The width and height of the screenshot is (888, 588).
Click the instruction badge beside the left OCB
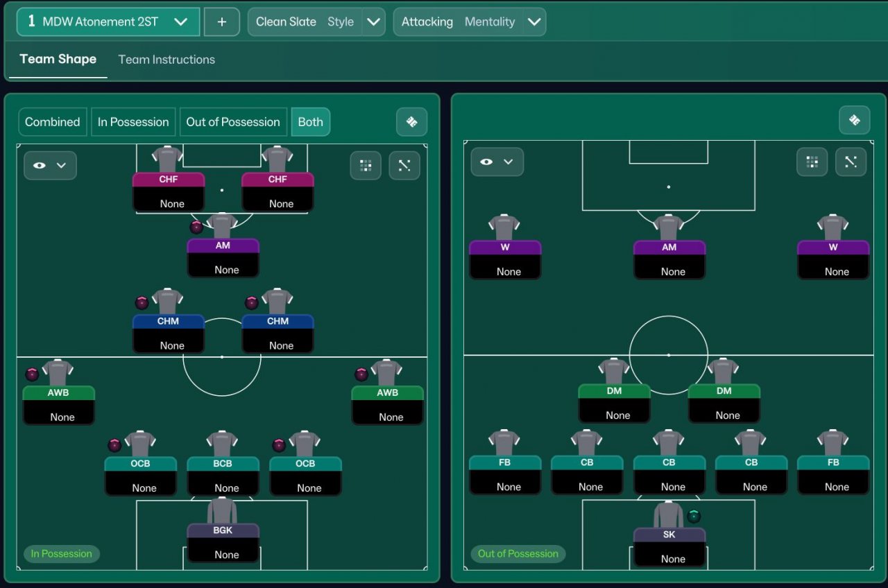pyautogui.click(x=114, y=445)
